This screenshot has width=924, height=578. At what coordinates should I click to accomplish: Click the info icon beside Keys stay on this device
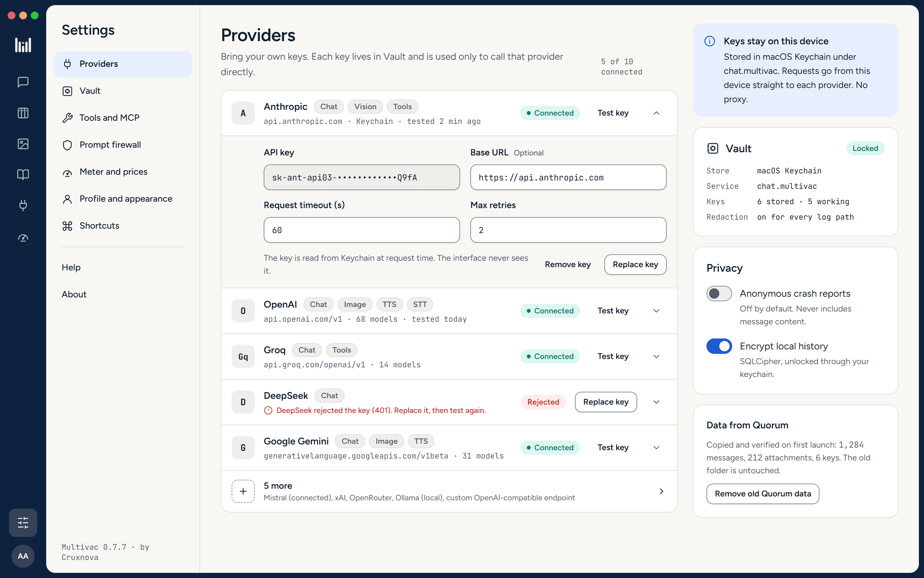(x=709, y=41)
